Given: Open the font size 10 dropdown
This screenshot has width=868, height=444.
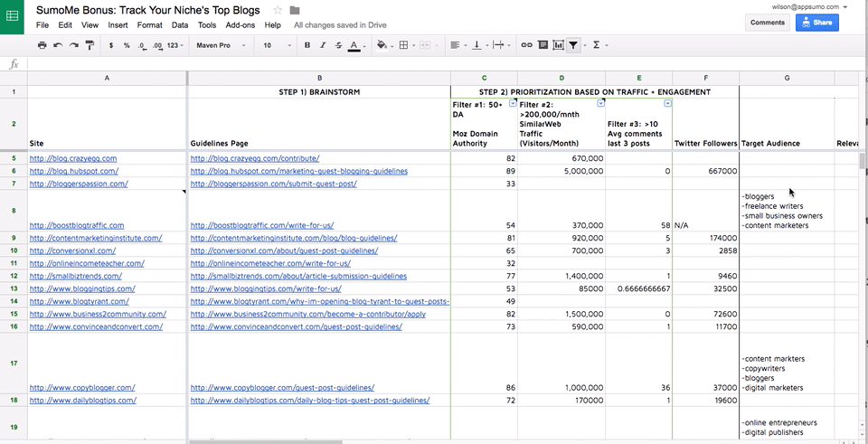Looking at the screenshot, I should click(277, 45).
